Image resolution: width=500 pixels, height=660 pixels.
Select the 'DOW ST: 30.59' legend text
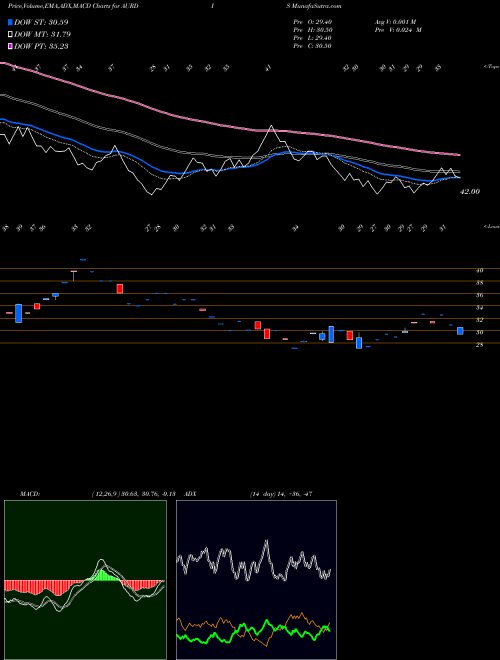[x=41, y=22]
